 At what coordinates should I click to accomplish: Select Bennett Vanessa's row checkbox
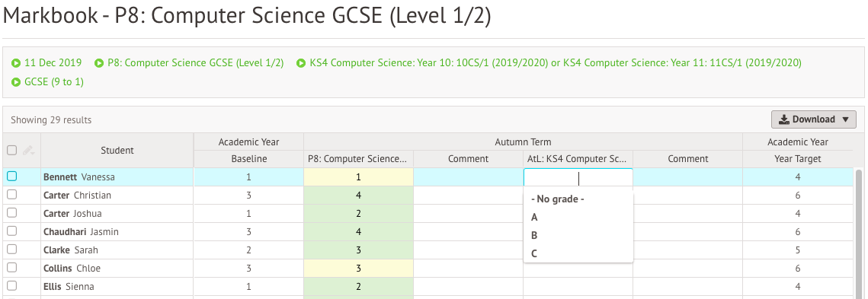11,177
